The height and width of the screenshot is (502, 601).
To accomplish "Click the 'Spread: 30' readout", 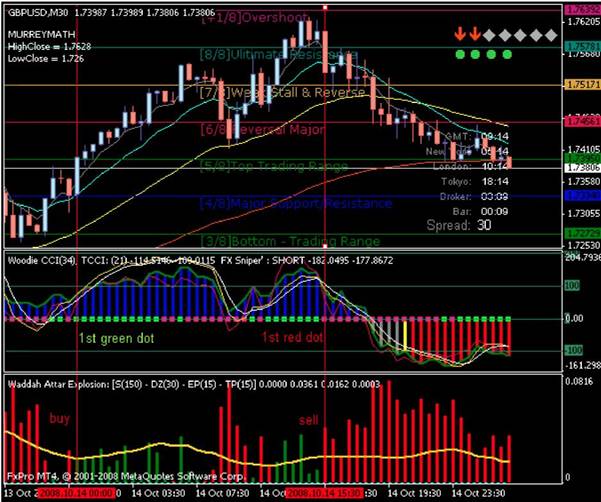I will coord(459,225).
